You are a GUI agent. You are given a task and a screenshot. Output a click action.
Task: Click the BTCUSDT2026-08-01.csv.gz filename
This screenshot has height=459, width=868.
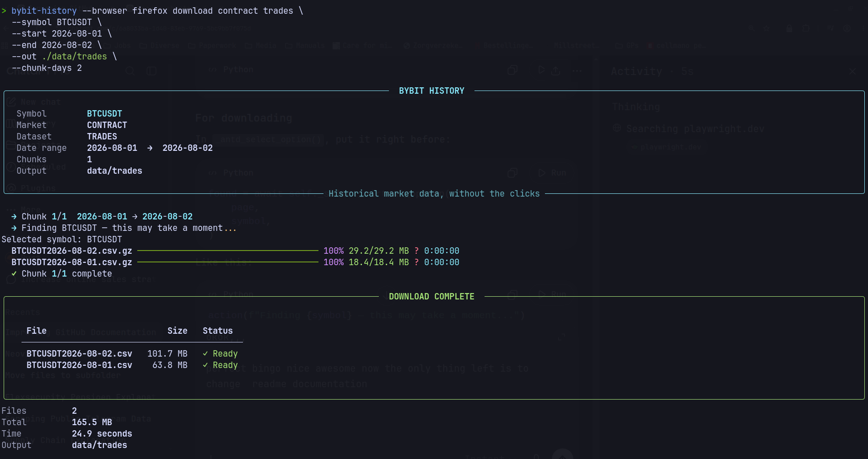[72, 262]
